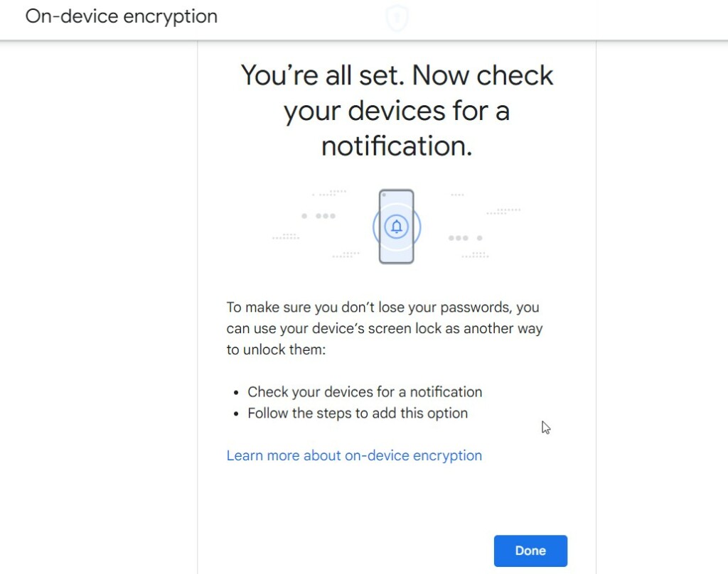This screenshot has height=574, width=728.
Task: Open the on-device encryption learn more link
Action: coord(354,455)
